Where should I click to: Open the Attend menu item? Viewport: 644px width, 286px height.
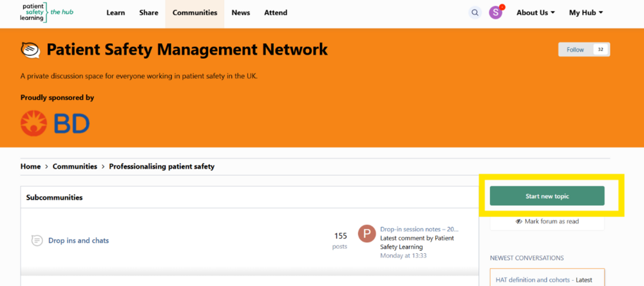[276, 13]
